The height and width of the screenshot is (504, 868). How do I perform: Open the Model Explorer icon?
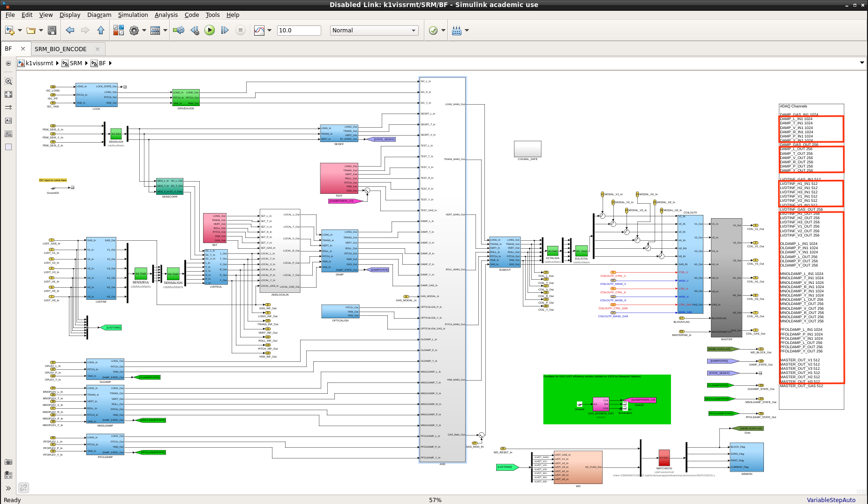155,31
